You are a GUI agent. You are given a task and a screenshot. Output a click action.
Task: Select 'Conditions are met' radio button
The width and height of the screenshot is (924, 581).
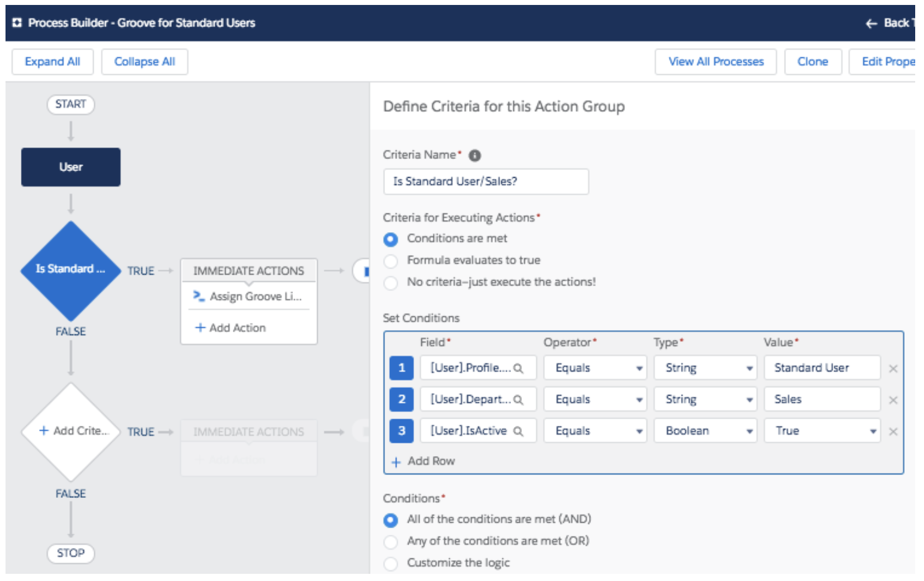(391, 239)
